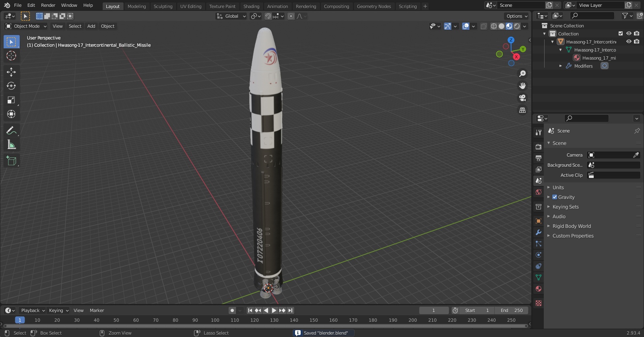Toggle proportional editing in header

pyautogui.click(x=291, y=16)
